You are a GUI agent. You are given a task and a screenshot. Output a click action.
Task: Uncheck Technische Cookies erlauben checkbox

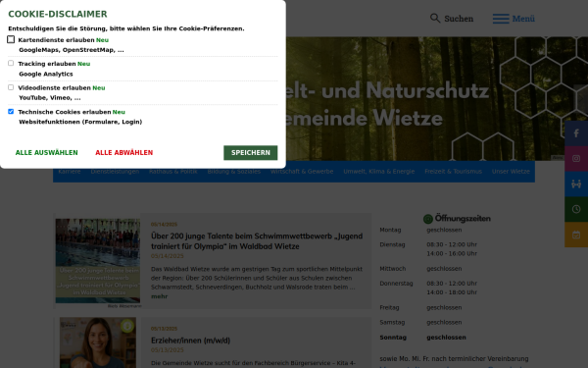pyautogui.click(x=11, y=111)
